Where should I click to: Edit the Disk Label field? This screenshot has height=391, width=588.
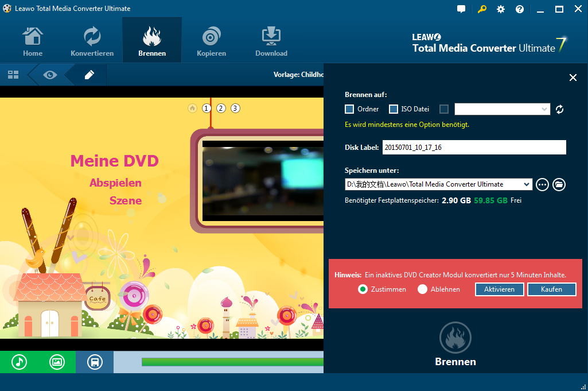tap(474, 148)
